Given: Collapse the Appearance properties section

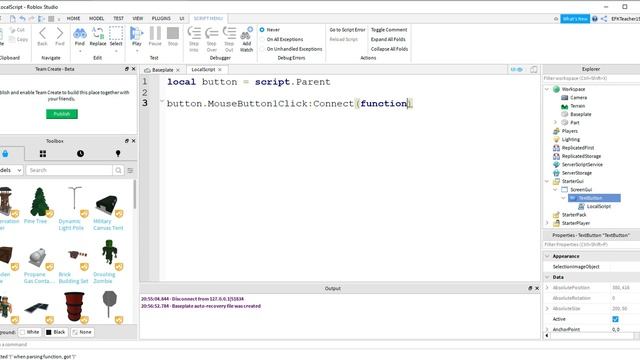Looking at the screenshot, I should pyautogui.click(x=547, y=256).
